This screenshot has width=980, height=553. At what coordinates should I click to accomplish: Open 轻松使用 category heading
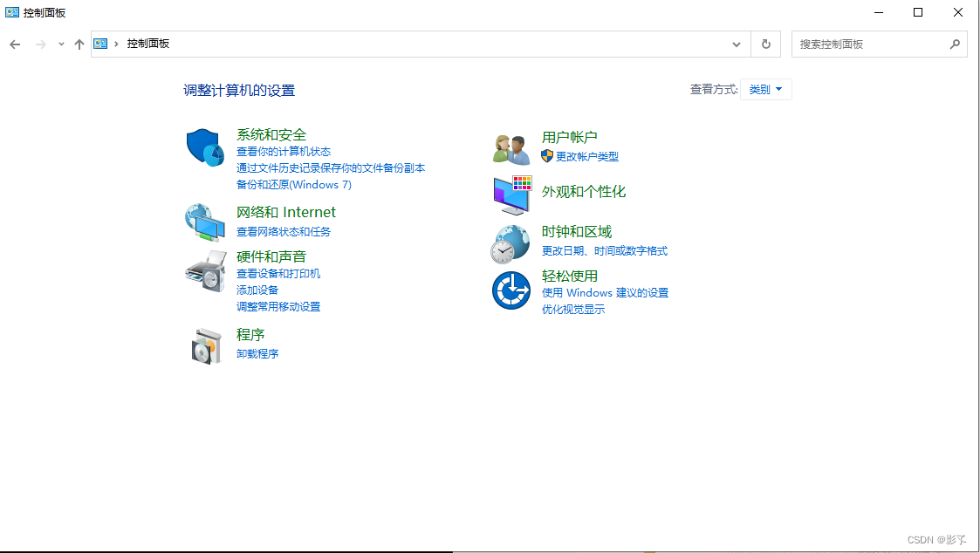pos(569,276)
